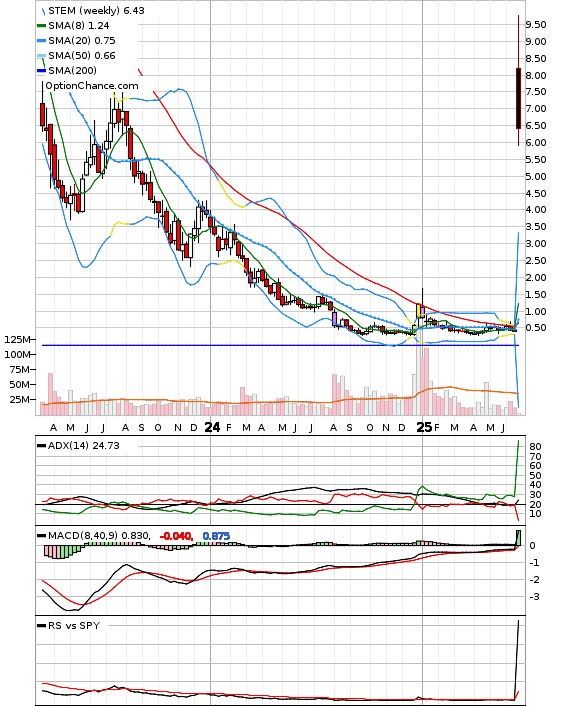Click the blue 0.875 MACD value

216,536
